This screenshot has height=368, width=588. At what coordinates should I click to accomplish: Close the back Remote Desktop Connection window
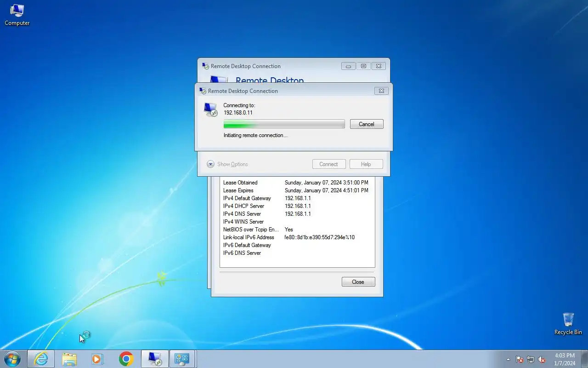(x=379, y=66)
